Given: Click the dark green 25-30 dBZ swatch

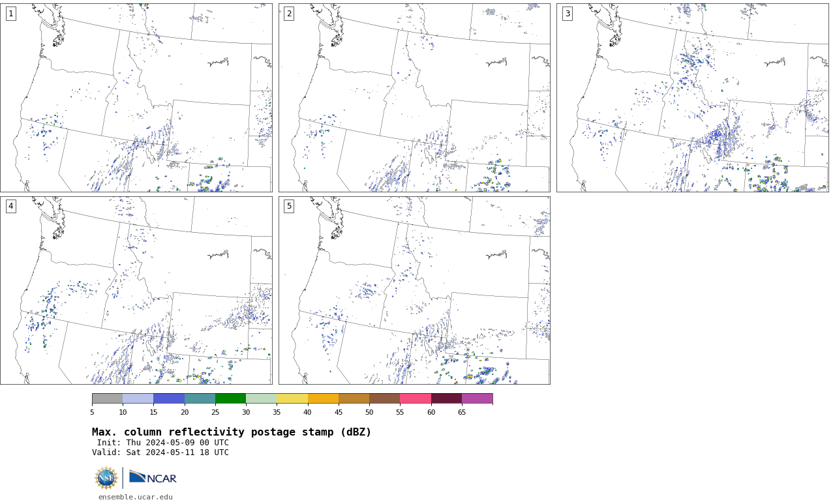Looking at the screenshot, I should (x=230, y=398).
